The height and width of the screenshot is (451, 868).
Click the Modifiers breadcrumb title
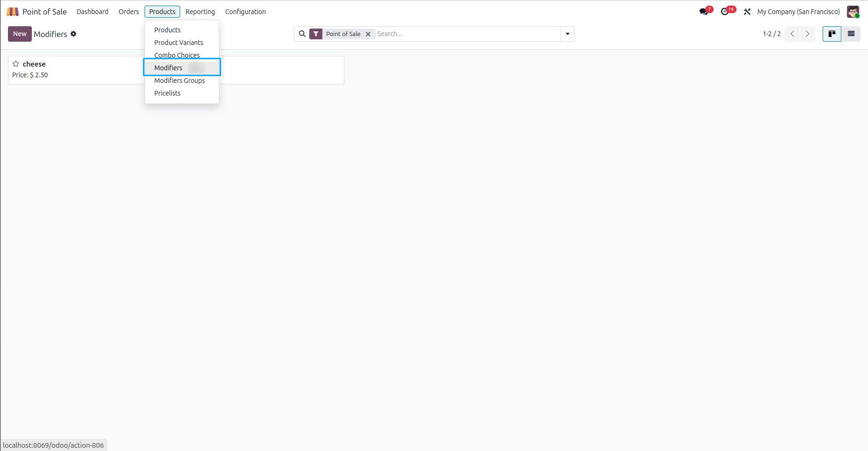51,34
